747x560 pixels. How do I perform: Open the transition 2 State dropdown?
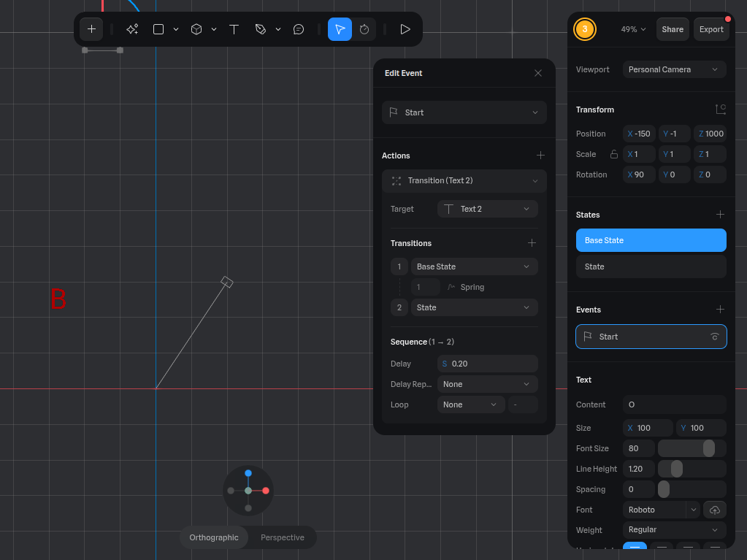pyautogui.click(x=474, y=307)
